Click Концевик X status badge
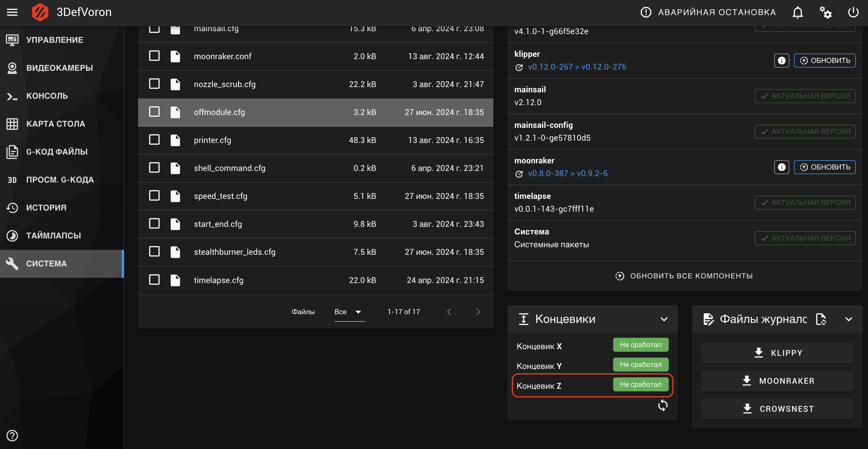The height and width of the screenshot is (449, 868). 641,344
